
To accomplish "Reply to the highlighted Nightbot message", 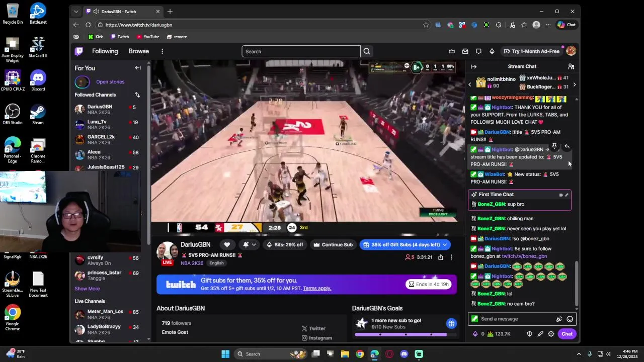I will (x=567, y=146).
